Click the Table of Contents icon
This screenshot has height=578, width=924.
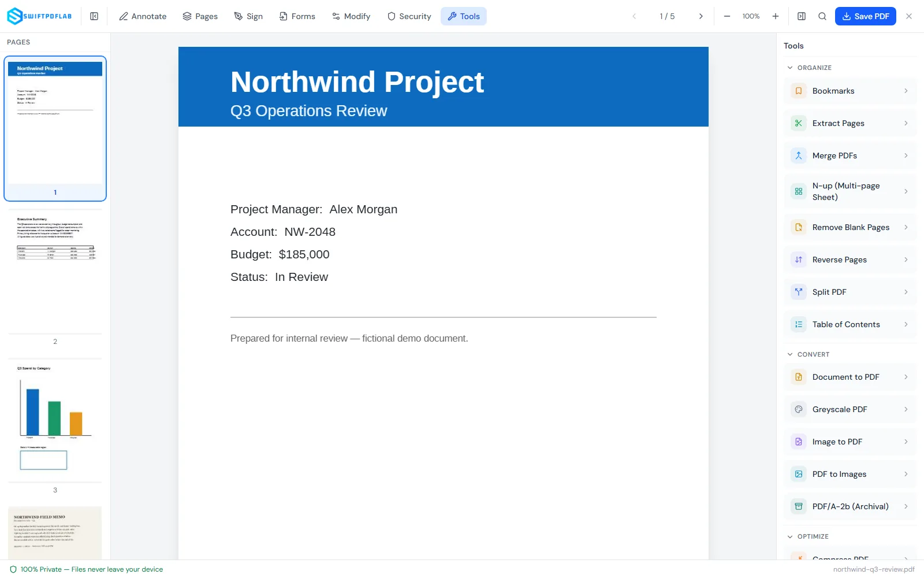pos(799,324)
